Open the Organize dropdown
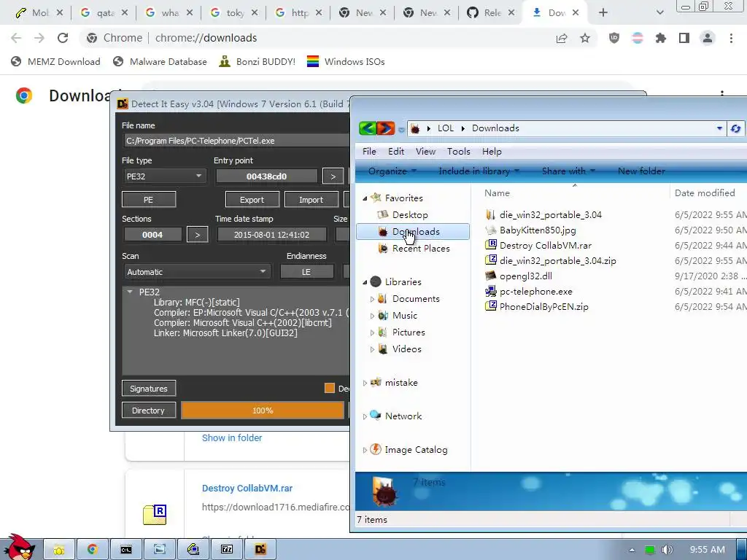The width and height of the screenshot is (747, 560). pyautogui.click(x=392, y=171)
